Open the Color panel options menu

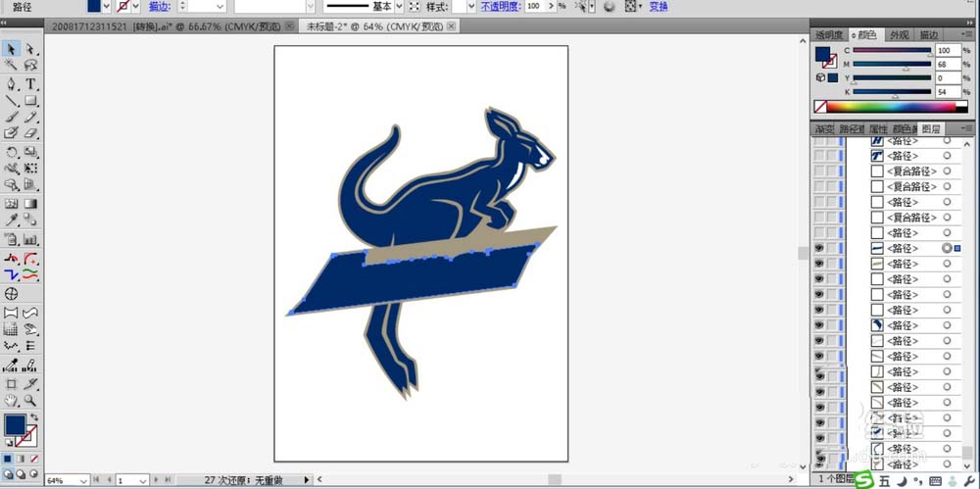coord(965,34)
